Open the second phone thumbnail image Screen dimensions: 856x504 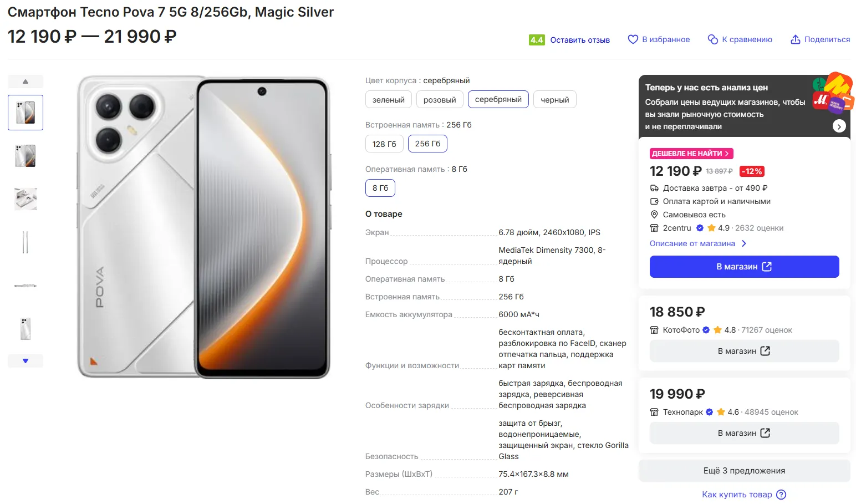(x=26, y=156)
